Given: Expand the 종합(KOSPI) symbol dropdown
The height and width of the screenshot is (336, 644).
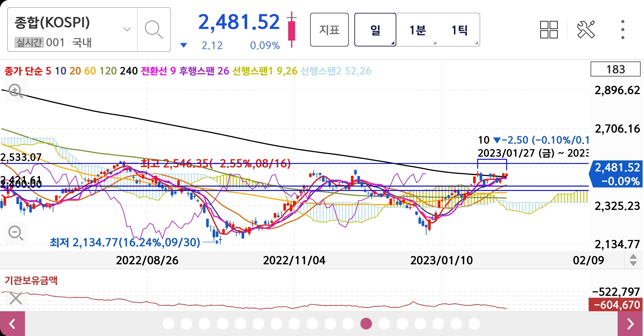Looking at the screenshot, I should click(x=127, y=30).
